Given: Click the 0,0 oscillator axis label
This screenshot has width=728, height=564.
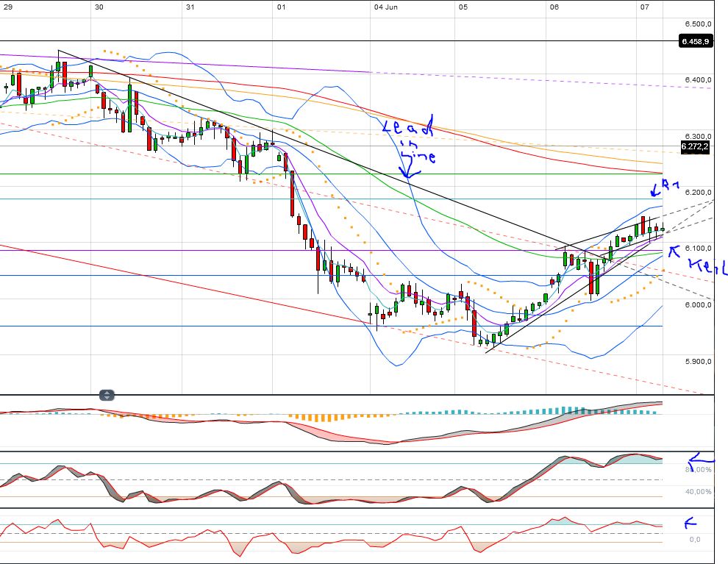Looking at the screenshot, I should (695, 540).
